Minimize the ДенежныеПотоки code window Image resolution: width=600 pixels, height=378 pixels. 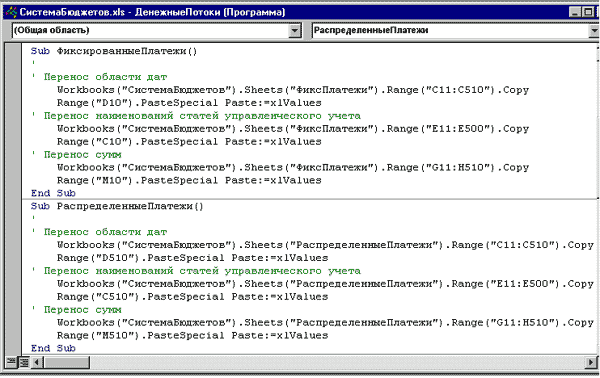575,12
